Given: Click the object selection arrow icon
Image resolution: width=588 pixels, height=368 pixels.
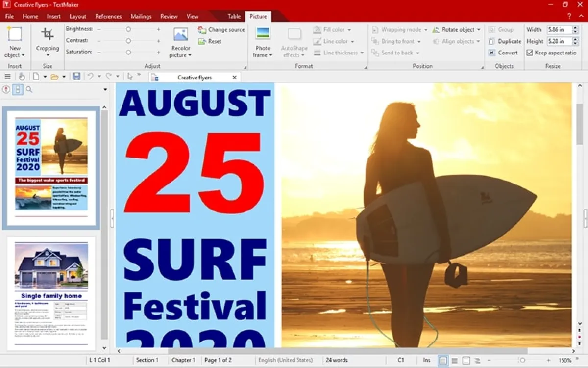Looking at the screenshot, I should point(130,77).
